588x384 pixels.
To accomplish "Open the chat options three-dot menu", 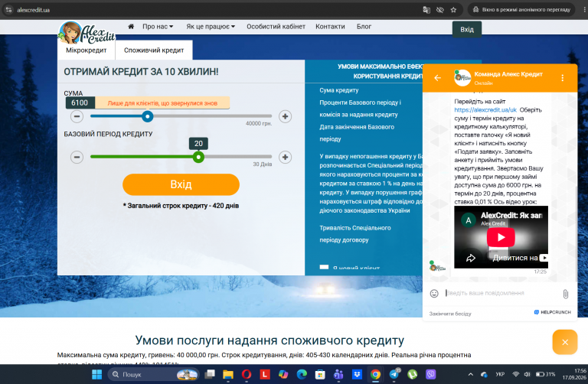I will click(x=562, y=78).
